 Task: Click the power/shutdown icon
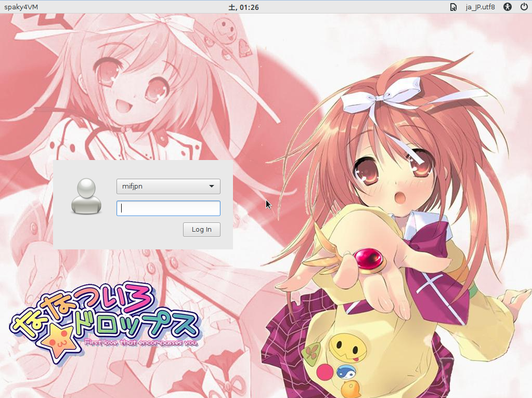524,7
